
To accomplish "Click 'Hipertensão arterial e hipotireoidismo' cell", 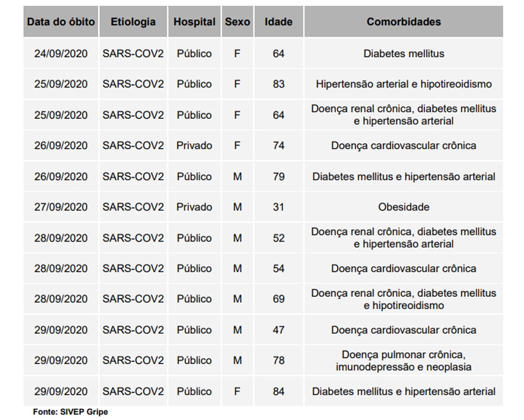I will point(404,84).
